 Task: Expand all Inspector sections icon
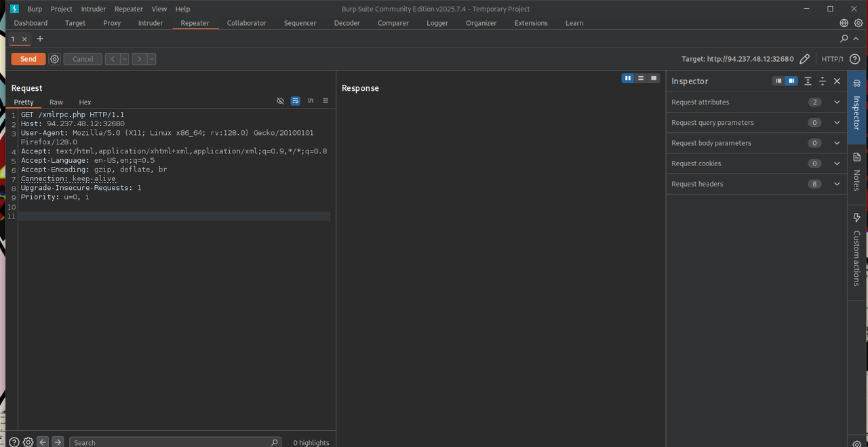tap(808, 81)
